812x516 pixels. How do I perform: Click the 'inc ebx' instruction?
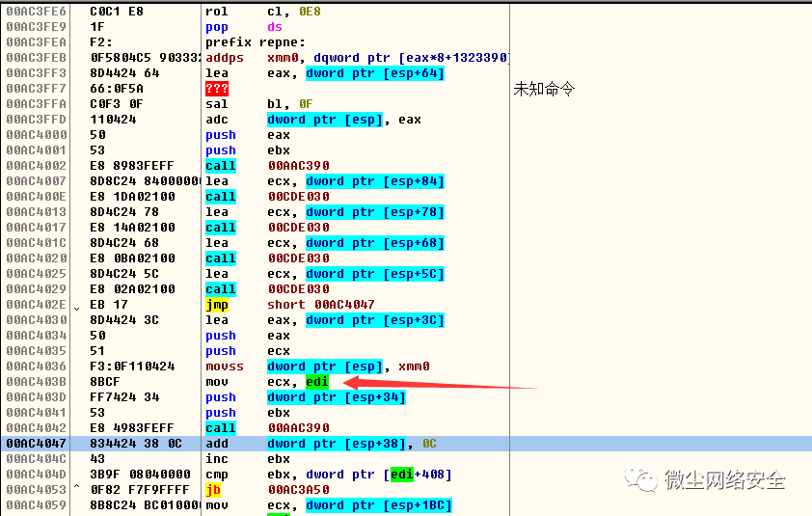click(248, 459)
